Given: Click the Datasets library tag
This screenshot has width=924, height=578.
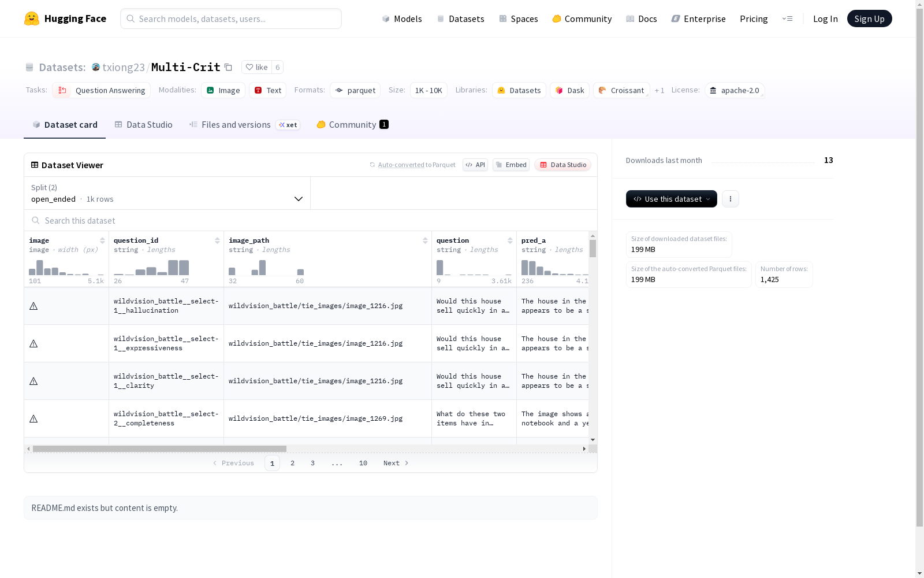Looking at the screenshot, I should [519, 90].
